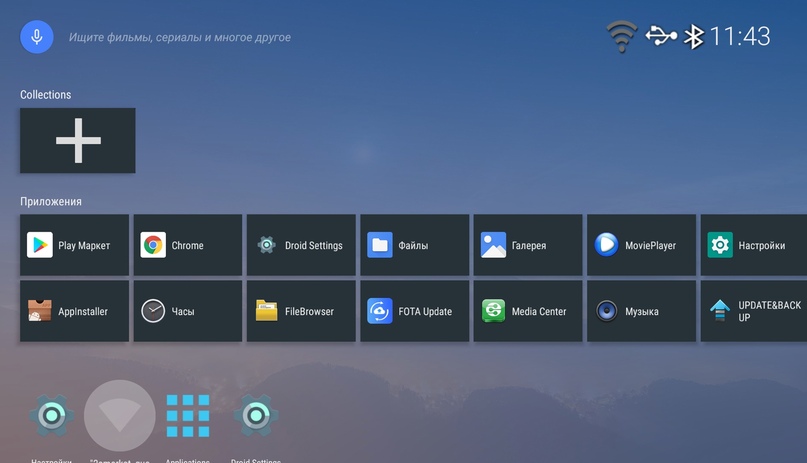Click the 11:43 clock display
The image size is (807, 463).
pyautogui.click(x=740, y=36)
